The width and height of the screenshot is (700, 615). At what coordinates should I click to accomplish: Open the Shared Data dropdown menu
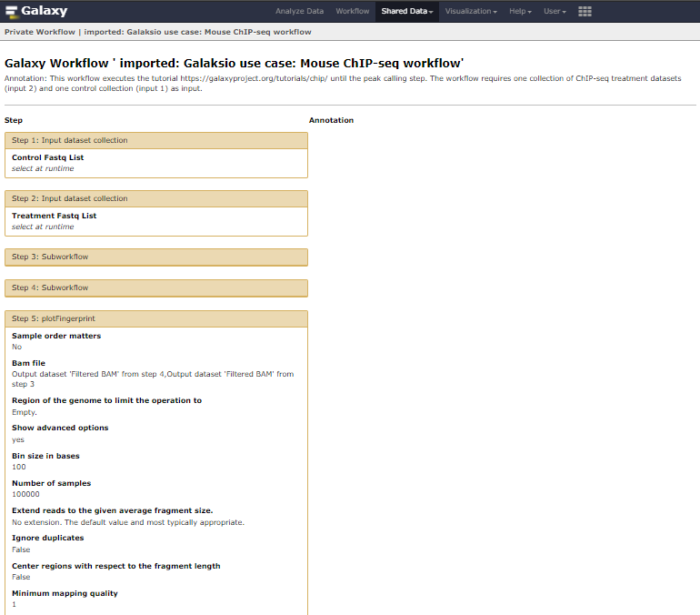[406, 11]
